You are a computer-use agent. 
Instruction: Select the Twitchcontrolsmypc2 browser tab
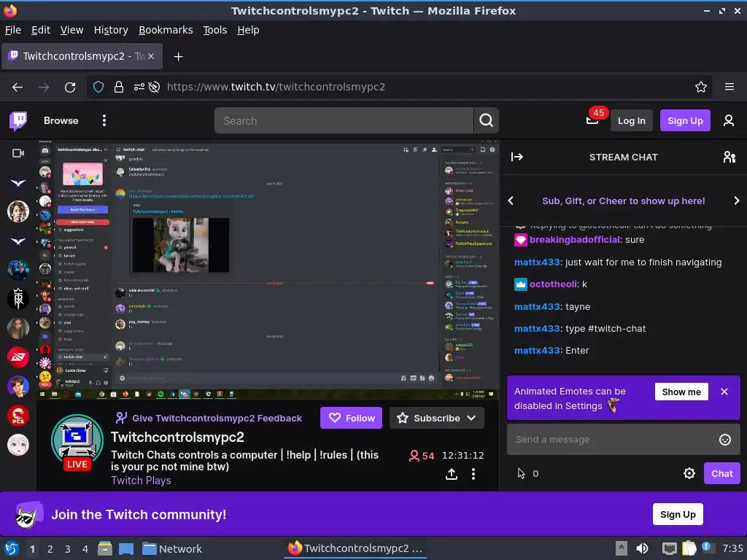82,56
